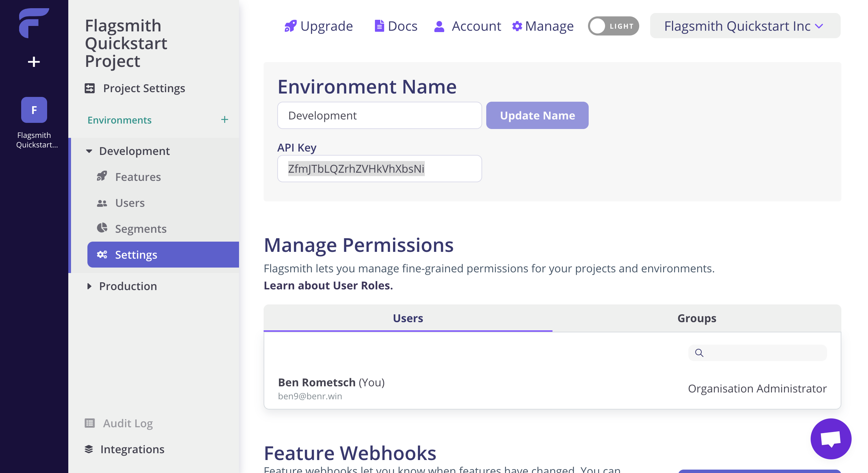868x473 pixels.
Task: Add a new environment with plus icon
Action: pyautogui.click(x=224, y=119)
